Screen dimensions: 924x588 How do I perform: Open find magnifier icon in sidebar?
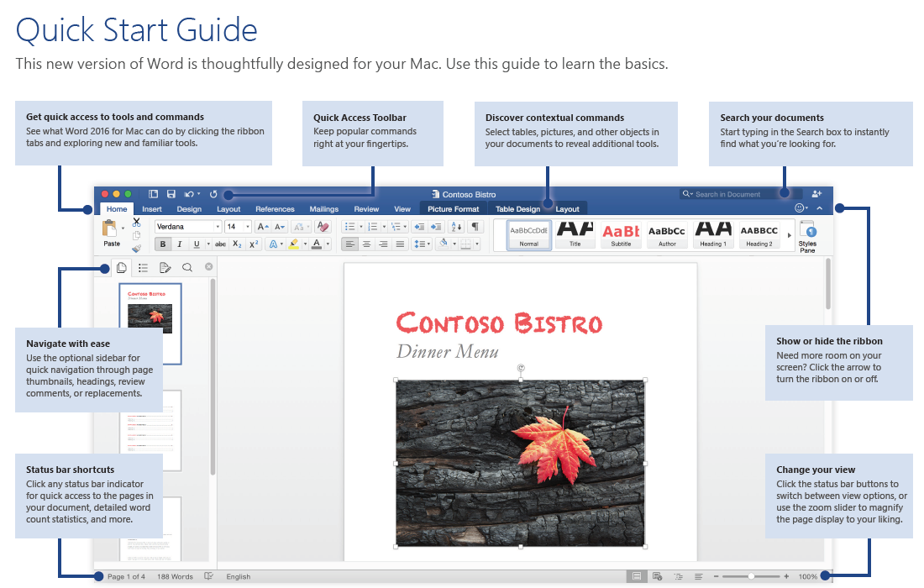[x=186, y=267]
